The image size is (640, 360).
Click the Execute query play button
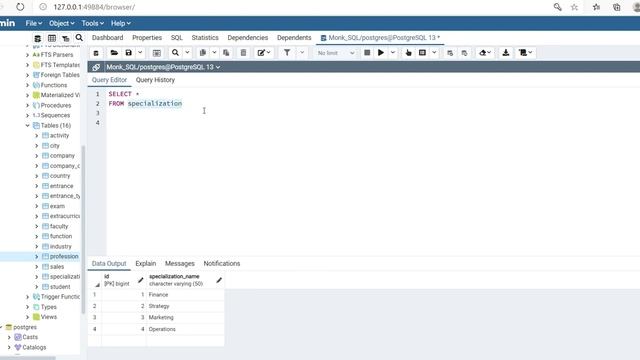coord(381,53)
